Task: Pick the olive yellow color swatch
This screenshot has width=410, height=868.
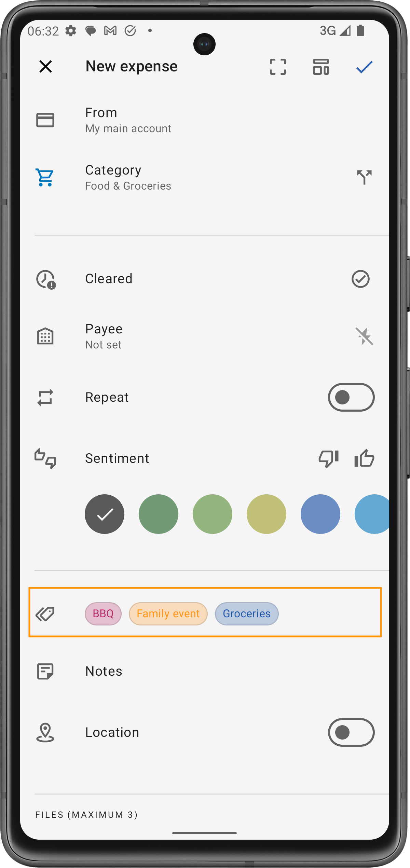Action: click(266, 514)
